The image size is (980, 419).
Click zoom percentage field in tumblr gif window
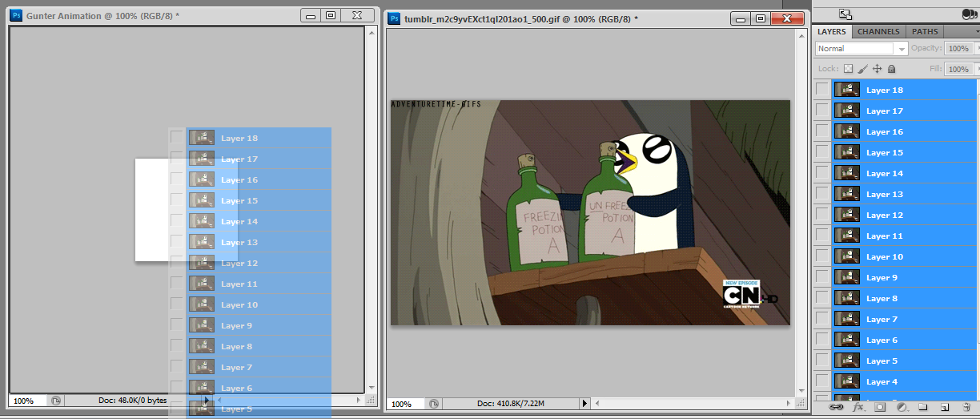point(407,404)
